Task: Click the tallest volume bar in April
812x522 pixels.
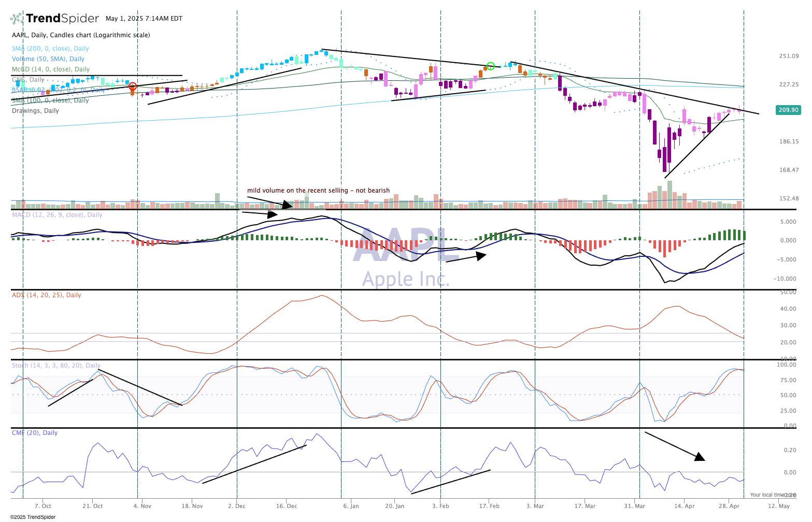Action: click(669, 194)
